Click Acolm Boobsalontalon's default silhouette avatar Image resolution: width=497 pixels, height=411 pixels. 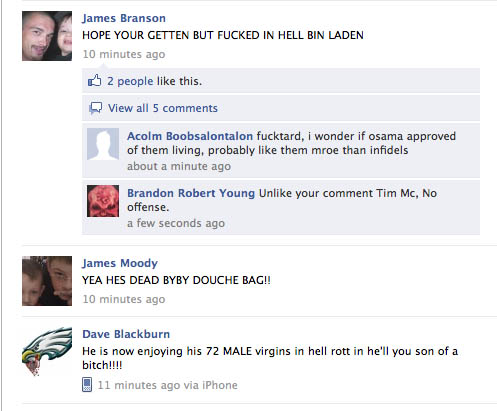click(x=103, y=144)
